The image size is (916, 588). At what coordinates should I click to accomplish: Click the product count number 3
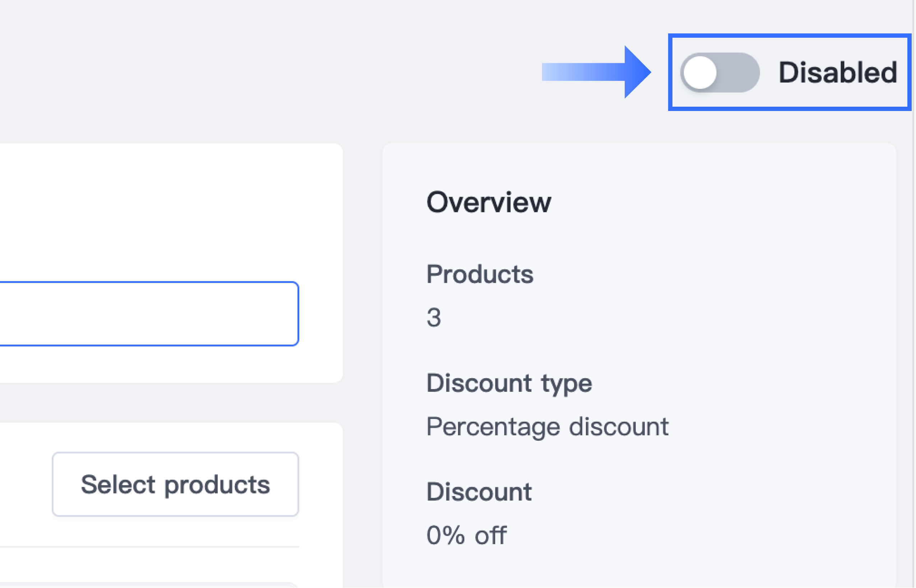[434, 317]
